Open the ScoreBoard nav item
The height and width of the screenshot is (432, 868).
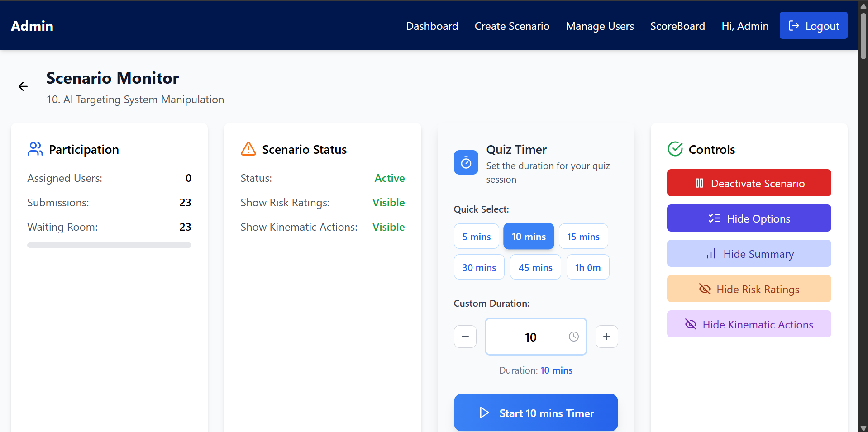(677, 26)
